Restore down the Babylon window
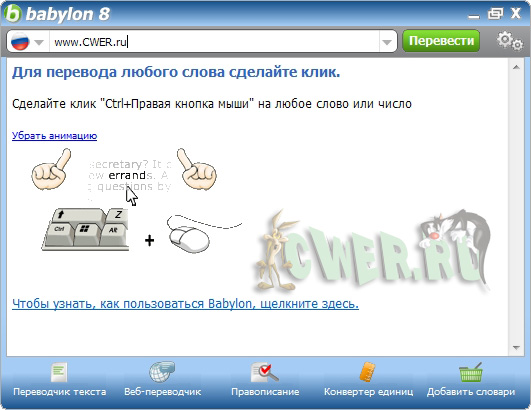The width and height of the screenshot is (531, 410). [495, 14]
